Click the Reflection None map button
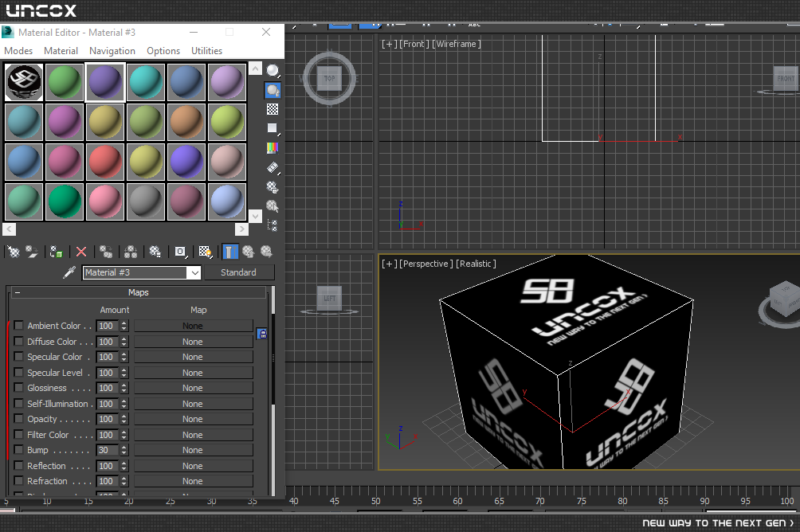Screen dimensions: 800x532 tap(193, 466)
